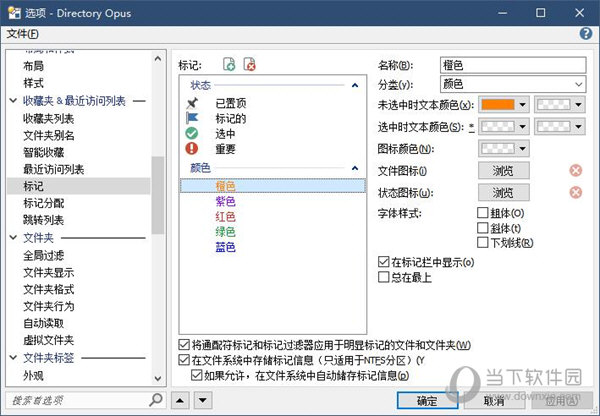
Task: Open 未选中时文本颜色 orange color dropdown arrow
Action: pos(522,104)
